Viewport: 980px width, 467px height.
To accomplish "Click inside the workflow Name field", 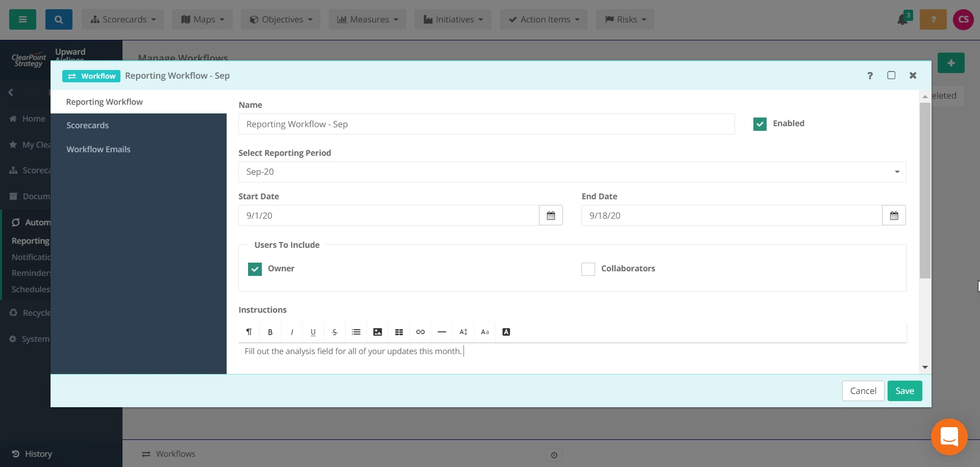I will pyautogui.click(x=486, y=124).
